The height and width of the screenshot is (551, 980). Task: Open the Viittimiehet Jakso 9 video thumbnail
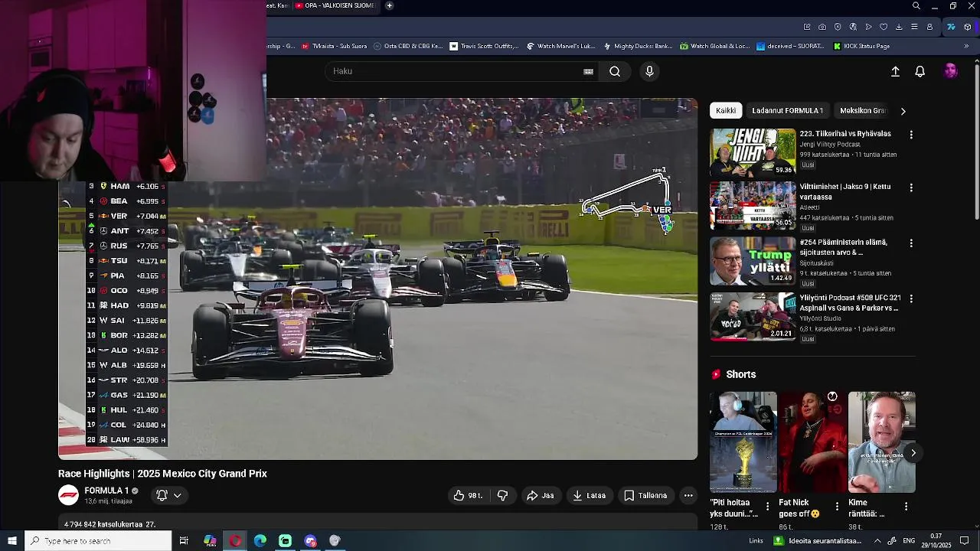coord(753,205)
